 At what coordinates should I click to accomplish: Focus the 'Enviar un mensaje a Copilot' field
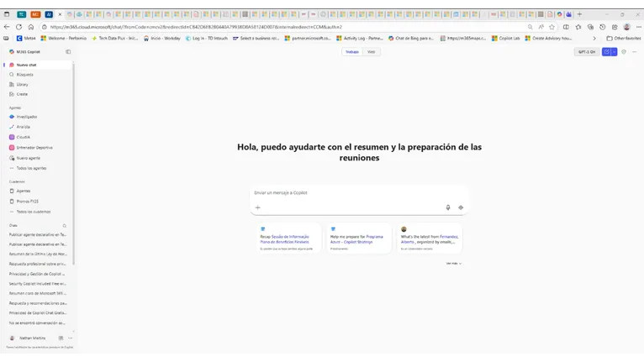(x=359, y=193)
